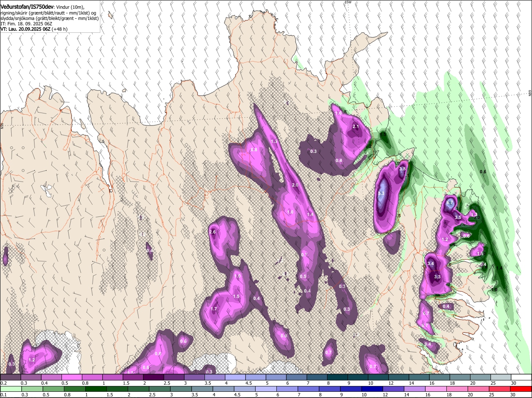Click the 'N99' latitude label on the right edge

click(530, 93)
